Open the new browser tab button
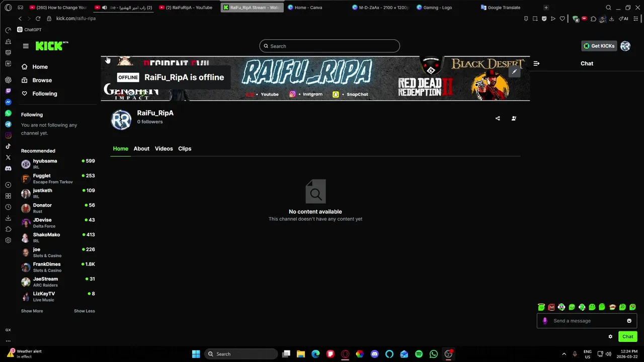This screenshot has width=644, height=362. [546, 8]
